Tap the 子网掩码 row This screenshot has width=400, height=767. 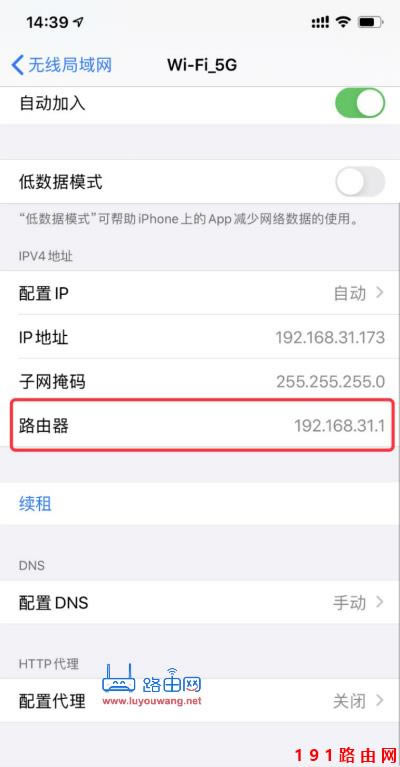[200, 381]
